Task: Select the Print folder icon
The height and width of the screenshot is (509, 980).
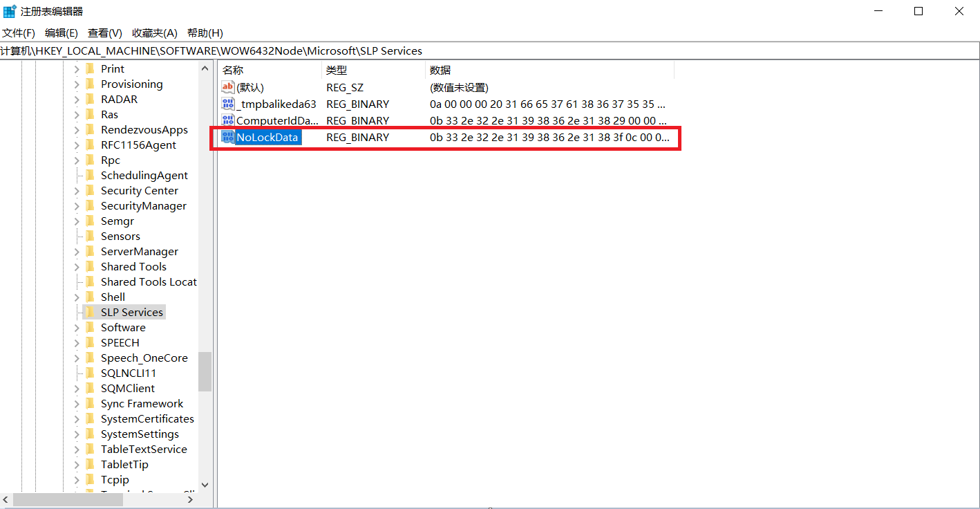Action: coord(90,69)
